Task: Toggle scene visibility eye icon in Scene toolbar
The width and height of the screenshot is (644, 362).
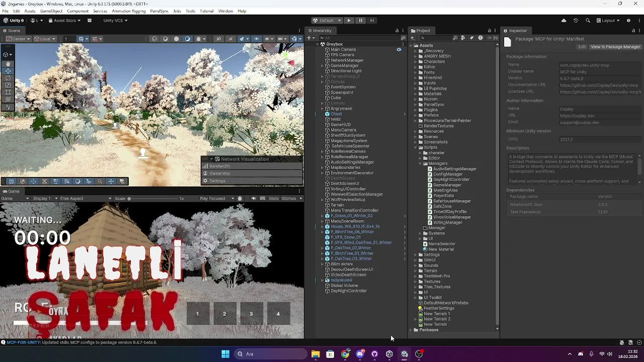Action: 257,39
